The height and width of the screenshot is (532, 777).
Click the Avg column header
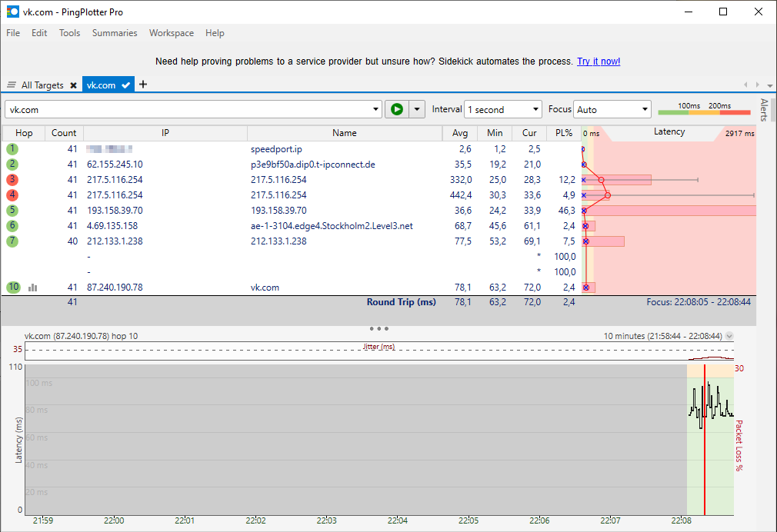[460, 133]
